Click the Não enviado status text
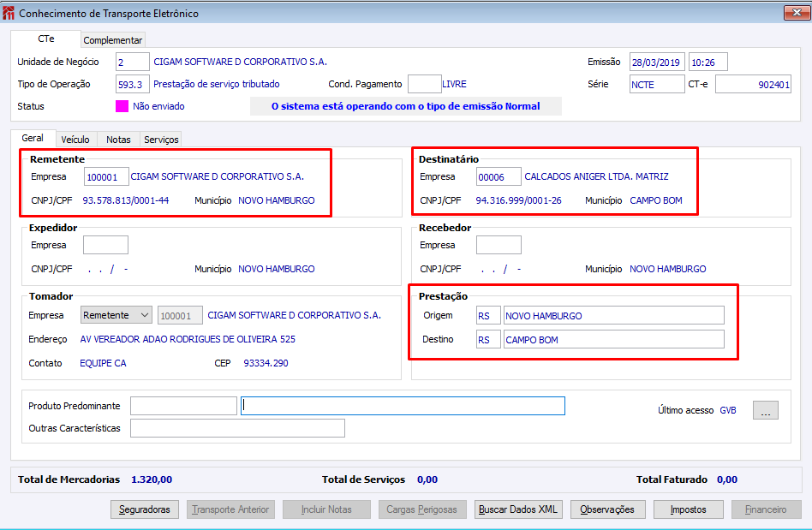The height and width of the screenshot is (530, 812). click(158, 106)
